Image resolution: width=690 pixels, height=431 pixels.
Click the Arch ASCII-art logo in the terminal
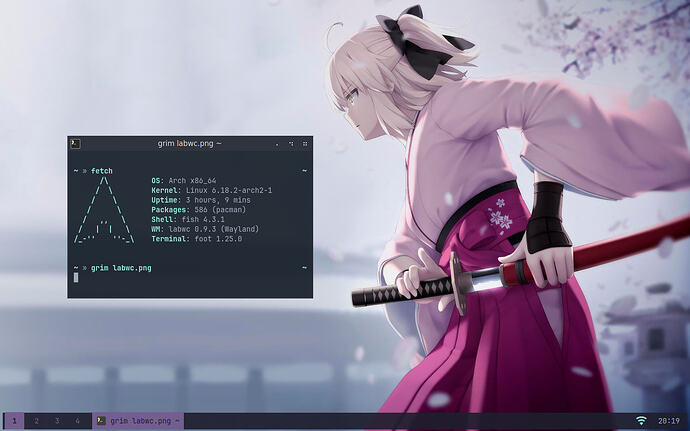pyautogui.click(x=104, y=210)
